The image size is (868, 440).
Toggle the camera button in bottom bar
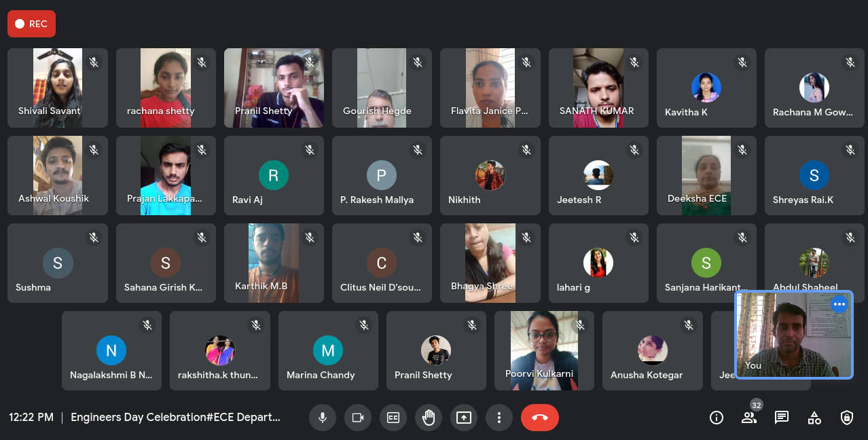click(358, 418)
